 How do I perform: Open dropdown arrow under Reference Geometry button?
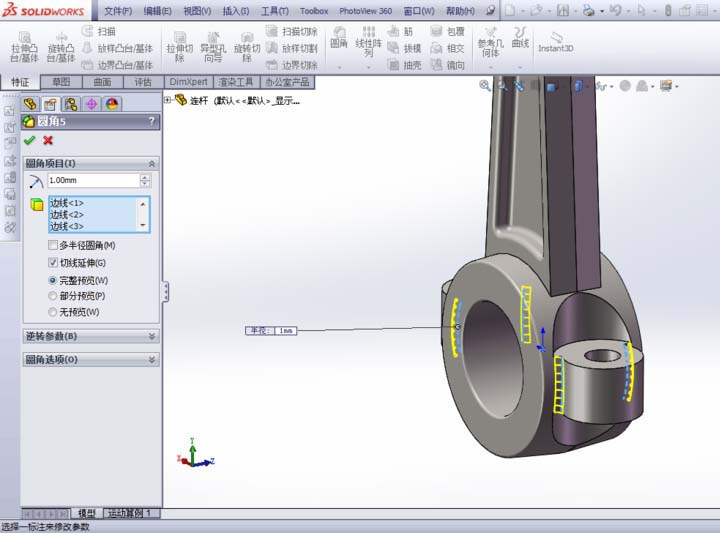490,67
